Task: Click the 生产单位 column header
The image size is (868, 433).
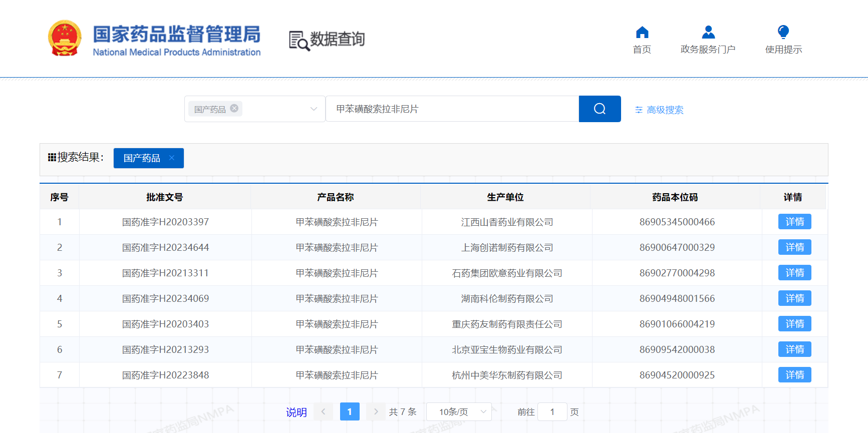Action: [x=505, y=197]
